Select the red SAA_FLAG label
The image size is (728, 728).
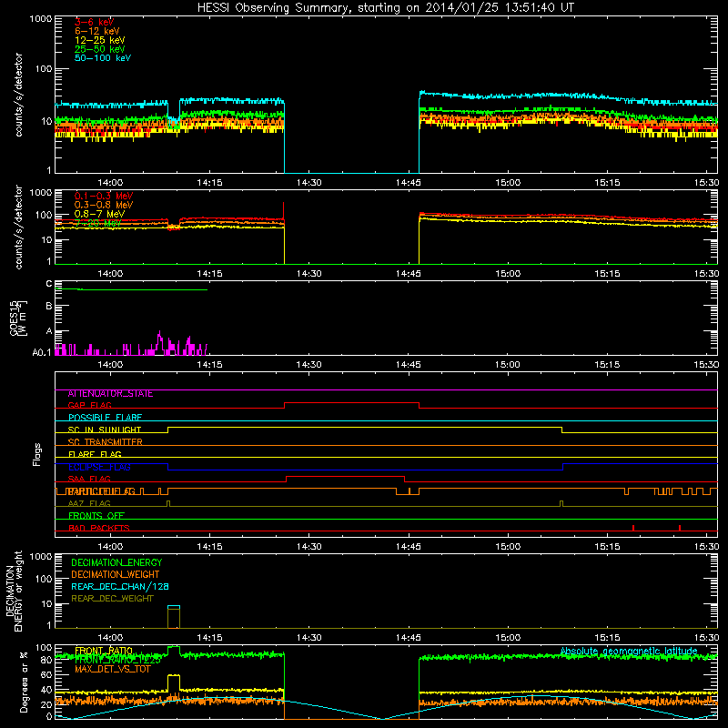click(x=89, y=479)
